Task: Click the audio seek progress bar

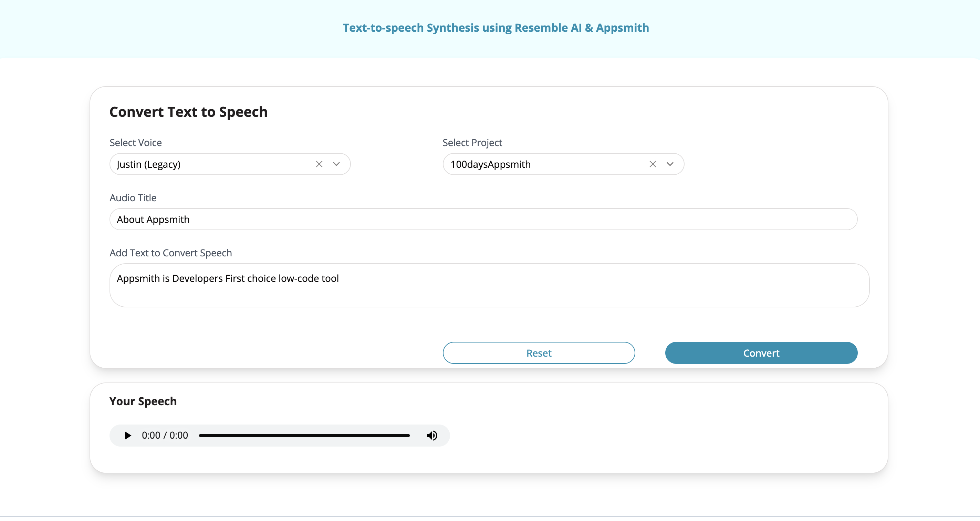Action: click(x=304, y=435)
